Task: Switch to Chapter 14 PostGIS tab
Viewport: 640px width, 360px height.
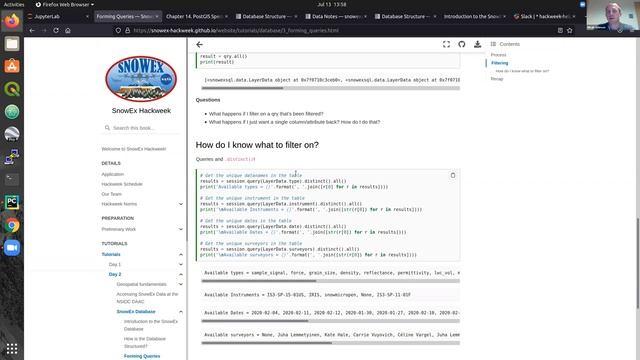Action: click(x=196, y=16)
